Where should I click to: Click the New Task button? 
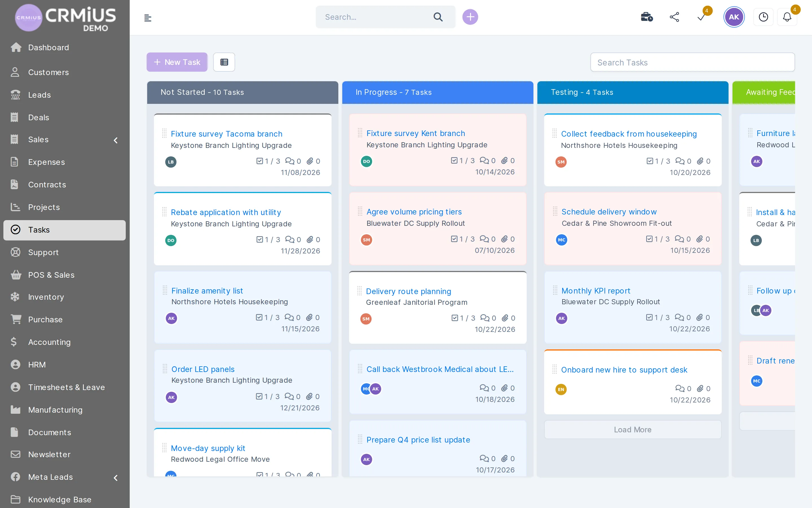(x=177, y=62)
